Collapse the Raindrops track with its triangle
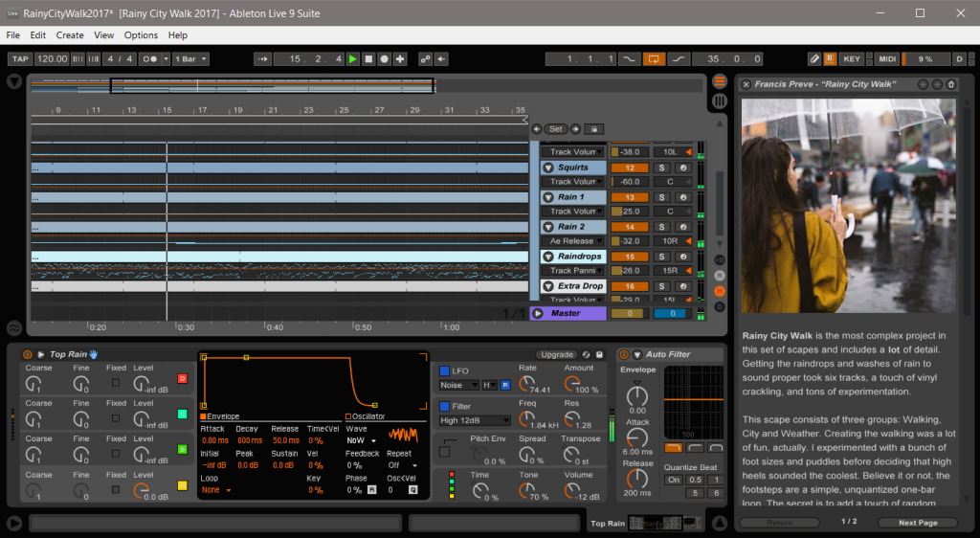The height and width of the screenshot is (538, 980). coord(548,257)
